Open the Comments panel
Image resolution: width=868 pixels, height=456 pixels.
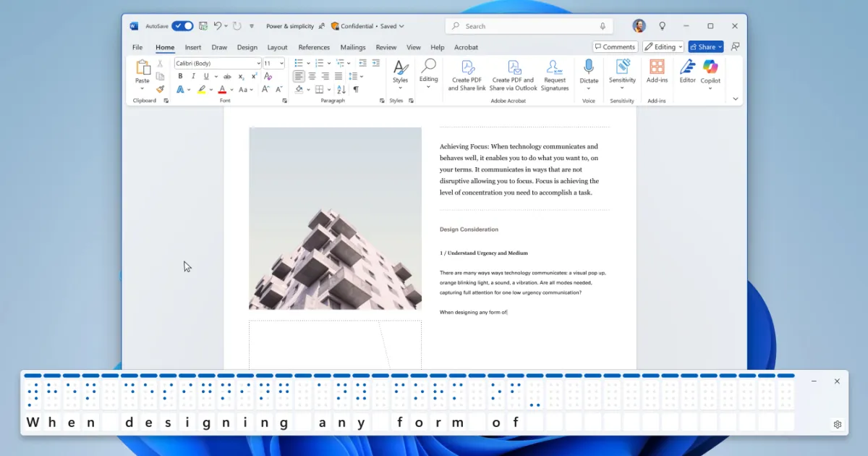[615, 46]
